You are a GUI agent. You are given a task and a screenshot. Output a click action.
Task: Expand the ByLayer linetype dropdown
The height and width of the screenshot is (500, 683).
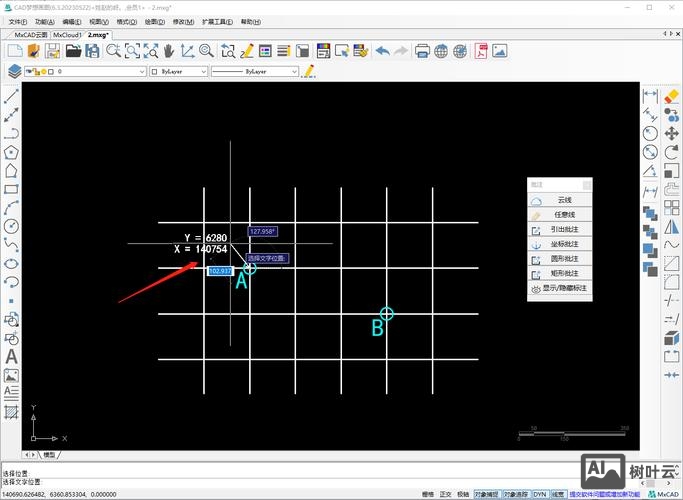(294, 72)
